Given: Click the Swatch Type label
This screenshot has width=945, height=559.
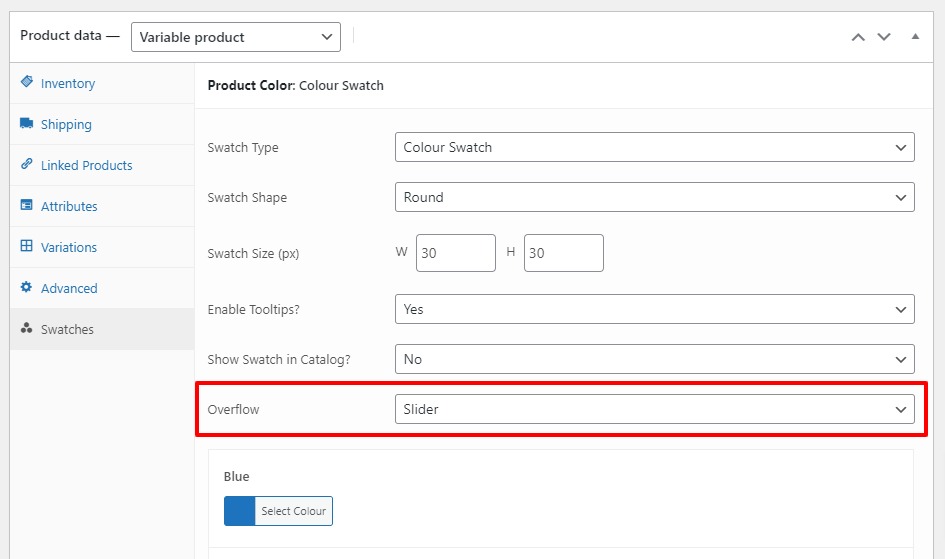Looking at the screenshot, I should [x=243, y=148].
